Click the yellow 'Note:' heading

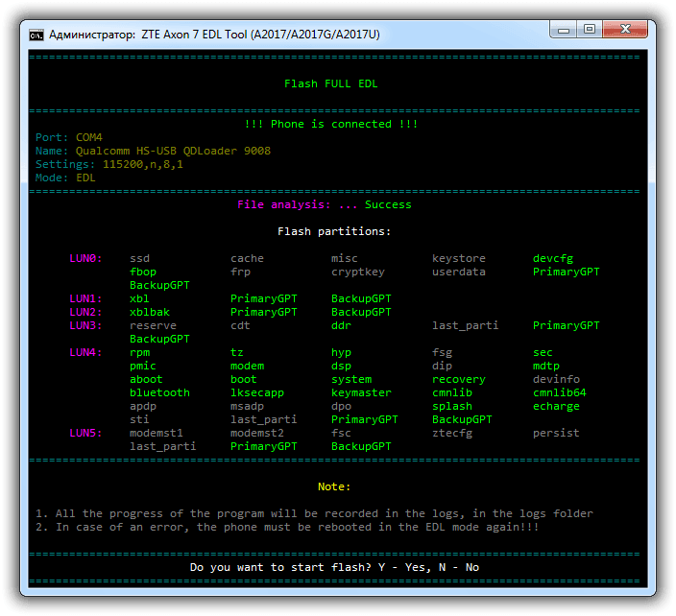point(334,486)
